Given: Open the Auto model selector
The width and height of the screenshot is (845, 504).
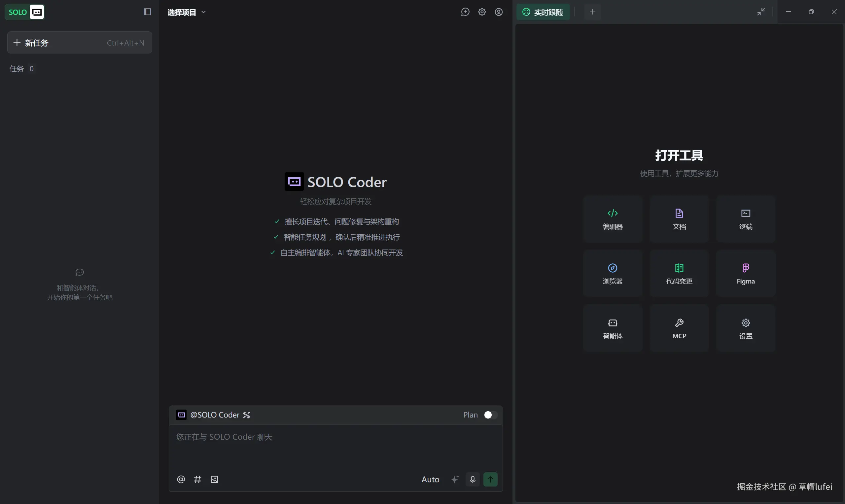Looking at the screenshot, I should pos(430,479).
